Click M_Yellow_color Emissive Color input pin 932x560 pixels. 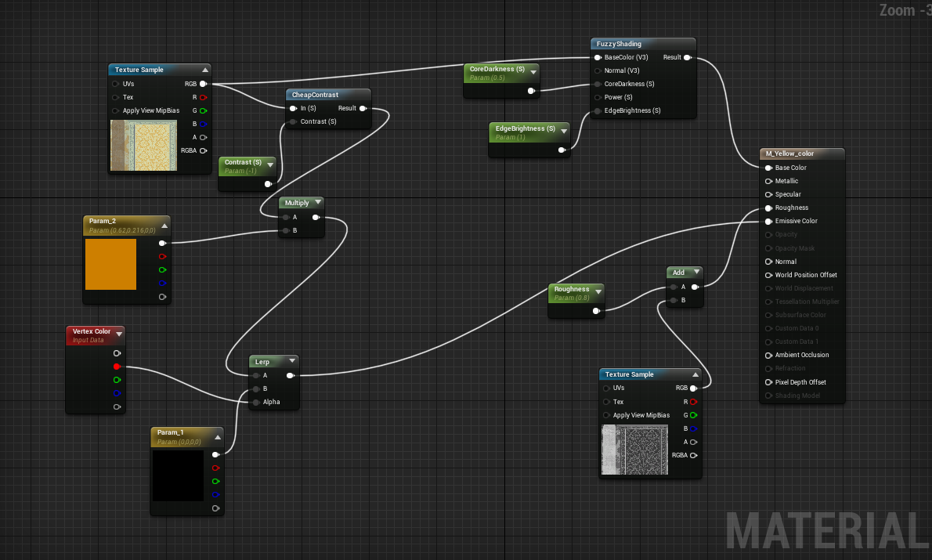tap(768, 221)
